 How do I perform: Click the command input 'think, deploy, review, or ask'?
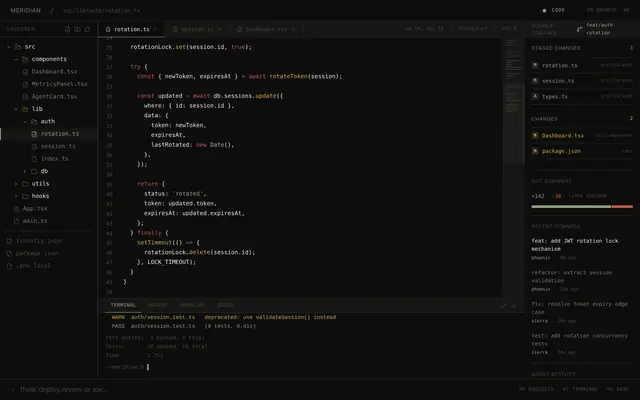(63, 390)
